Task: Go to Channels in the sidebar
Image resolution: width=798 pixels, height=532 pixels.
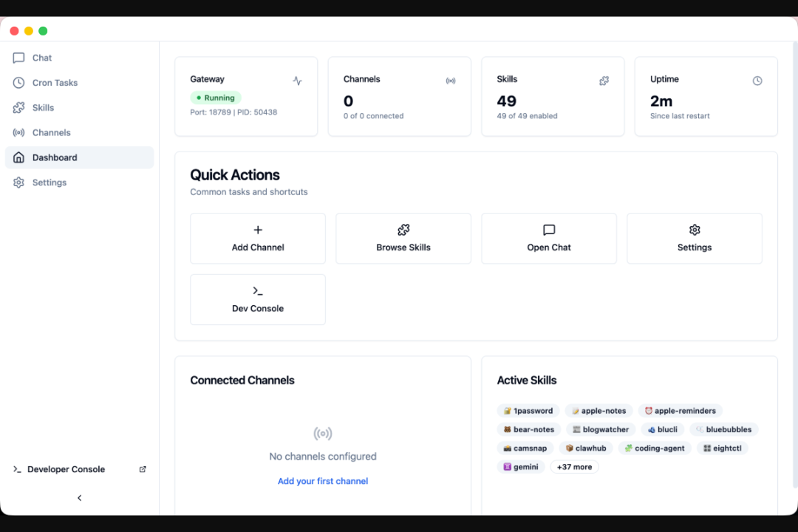Action: pos(51,133)
